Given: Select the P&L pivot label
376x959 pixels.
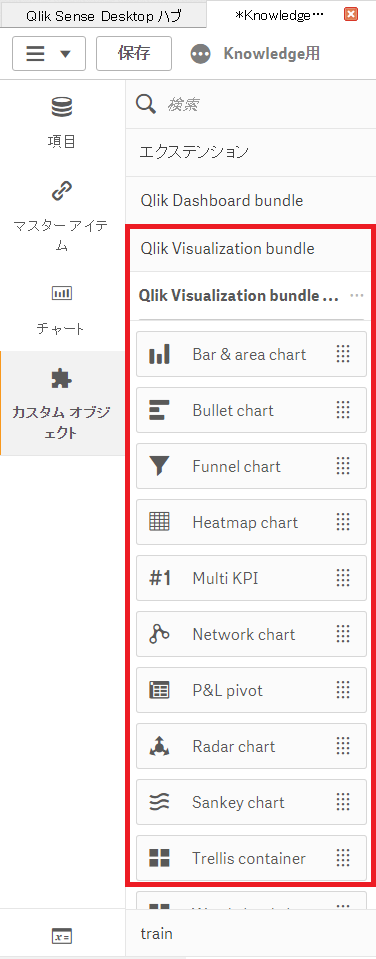Looking at the screenshot, I should pos(227,691).
